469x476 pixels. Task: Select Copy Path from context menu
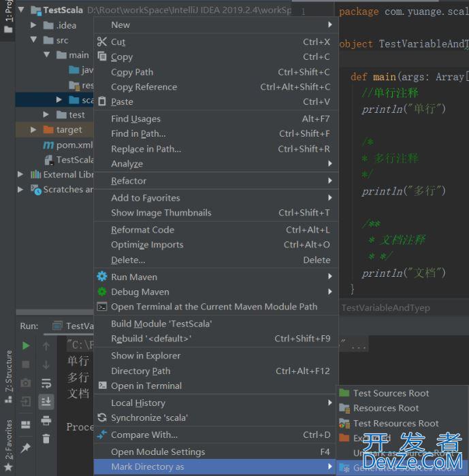pyautogui.click(x=216, y=72)
